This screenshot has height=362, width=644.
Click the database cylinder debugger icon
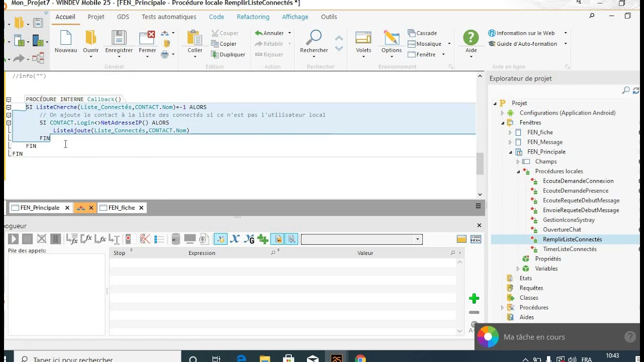(176, 239)
